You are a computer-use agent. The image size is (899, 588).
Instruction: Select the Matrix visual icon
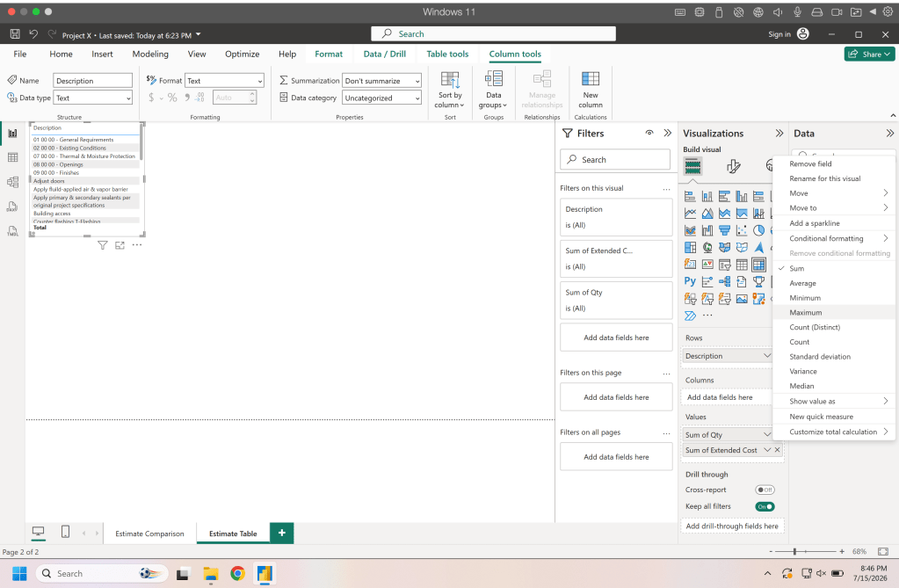coord(758,265)
